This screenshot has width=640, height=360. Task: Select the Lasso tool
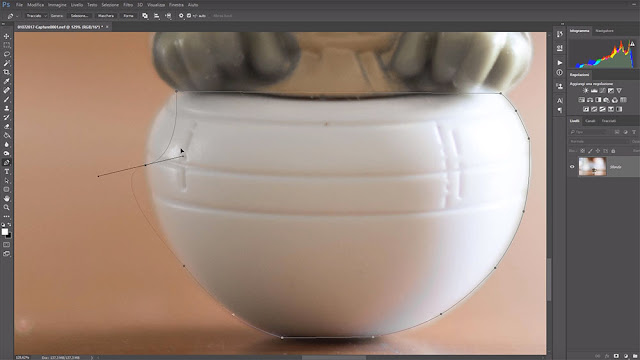pyautogui.click(x=6, y=54)
